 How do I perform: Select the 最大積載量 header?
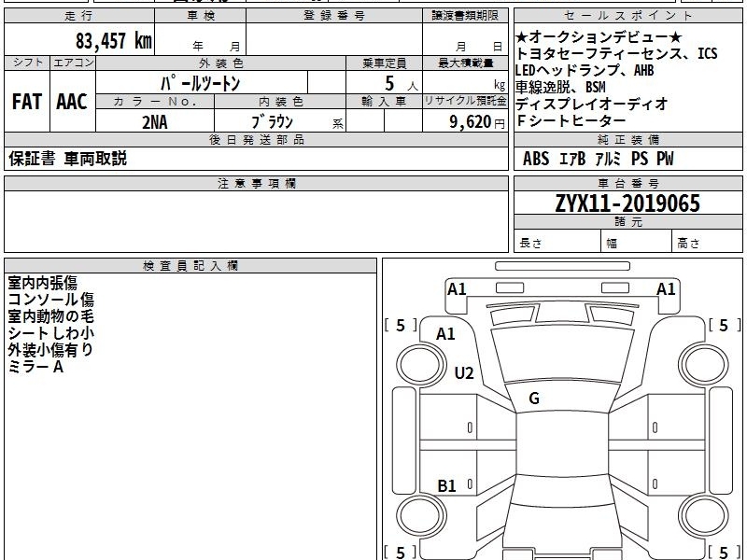pos(465,63)
